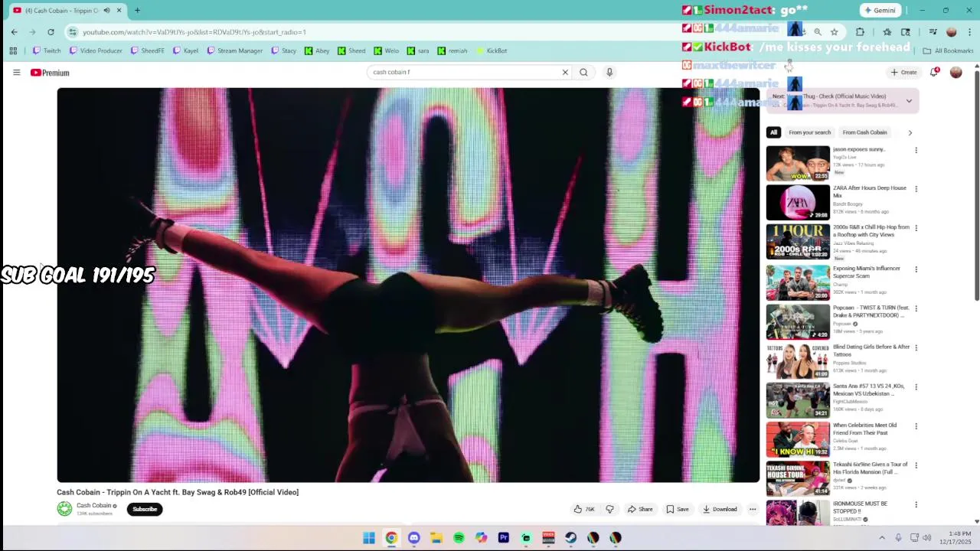The height and width of the screenshot is (551, 980).
Task: Share the video
Action: click(x=640, y=509)
